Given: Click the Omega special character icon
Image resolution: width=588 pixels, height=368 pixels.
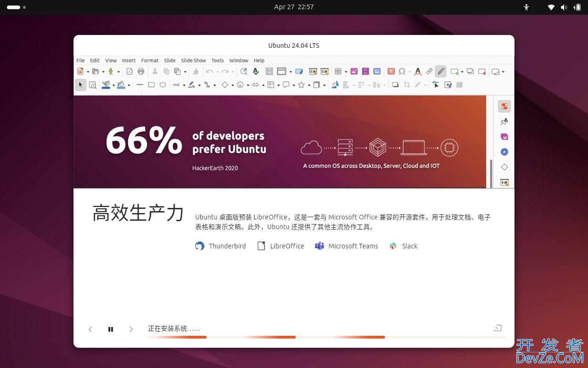Looking at the screenshot, I should tap(402, 71).
